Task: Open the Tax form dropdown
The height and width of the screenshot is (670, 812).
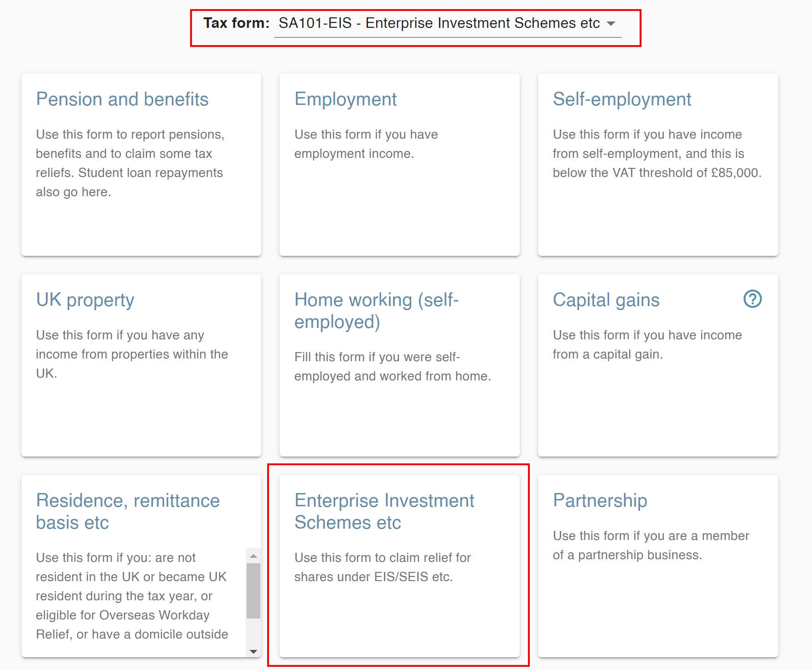Action: [447, 23]
